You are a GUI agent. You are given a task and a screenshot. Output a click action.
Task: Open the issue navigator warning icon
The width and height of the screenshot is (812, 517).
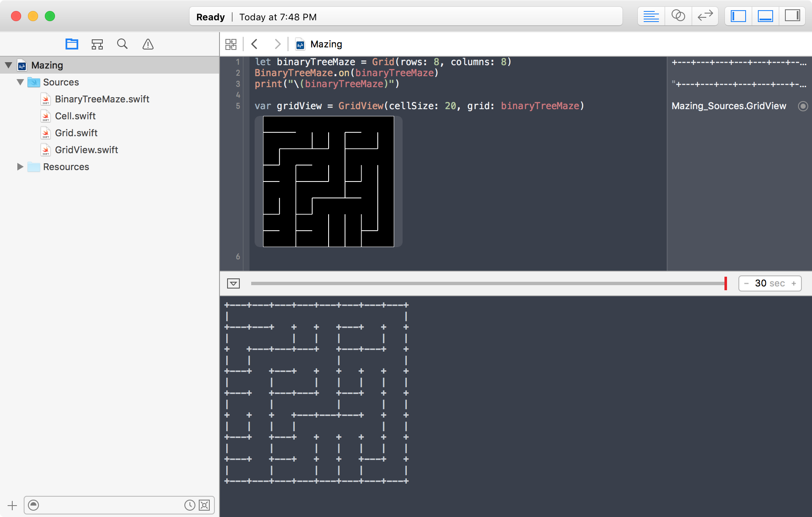pyautogui.click(x=148, y=44)
